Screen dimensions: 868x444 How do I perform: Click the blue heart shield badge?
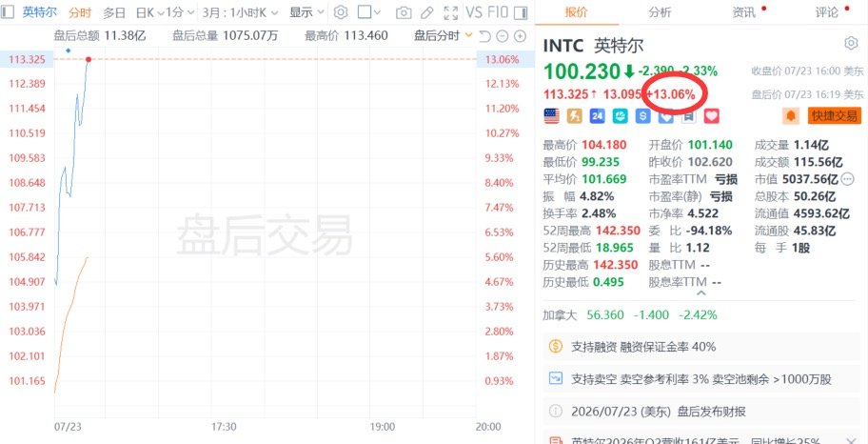[665, 116]
